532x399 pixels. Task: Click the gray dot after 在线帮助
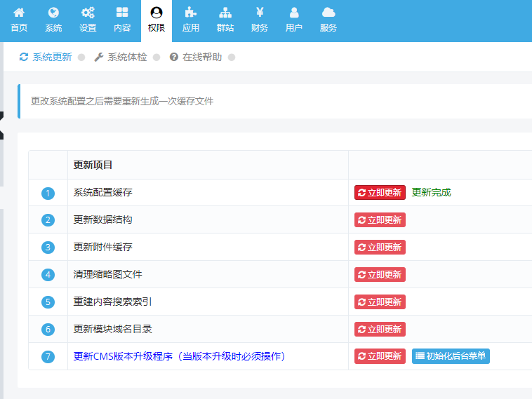pyautogui.click(x=232, y=58)
